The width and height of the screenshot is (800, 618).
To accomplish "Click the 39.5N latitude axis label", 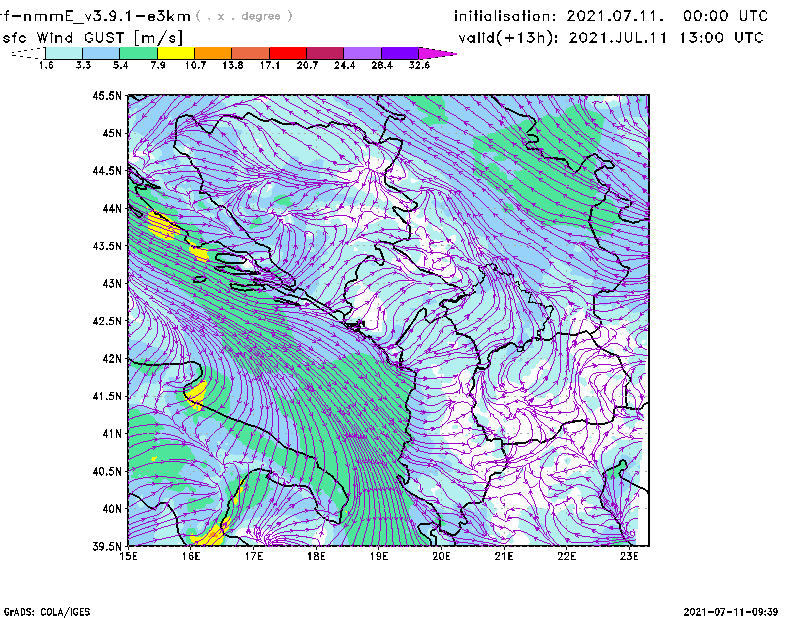I will [x=107, y=547].
